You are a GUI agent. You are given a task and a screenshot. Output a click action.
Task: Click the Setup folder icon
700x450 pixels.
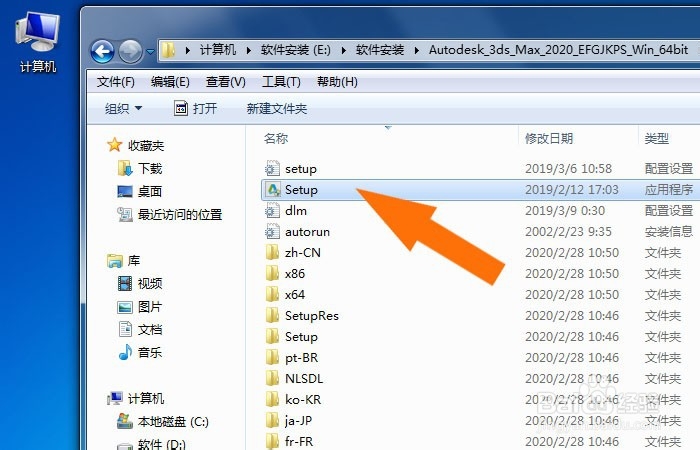(272, 337)
